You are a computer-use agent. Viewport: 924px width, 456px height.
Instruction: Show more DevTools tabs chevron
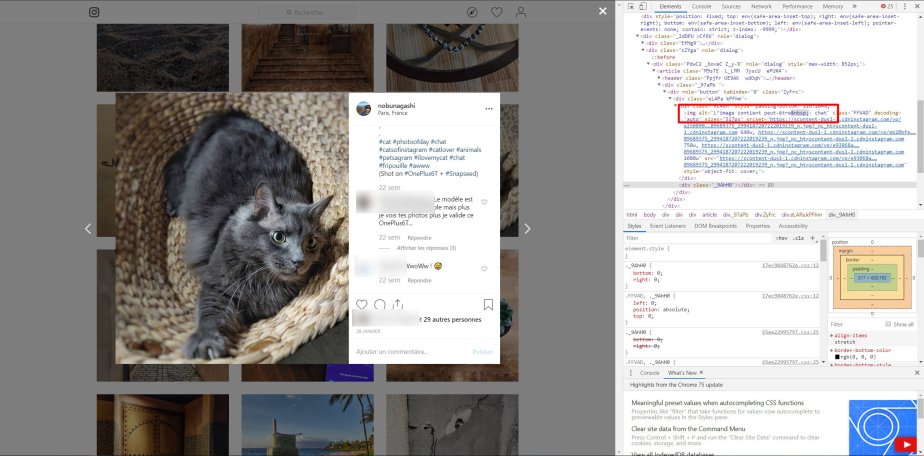(x=854, y=6)
